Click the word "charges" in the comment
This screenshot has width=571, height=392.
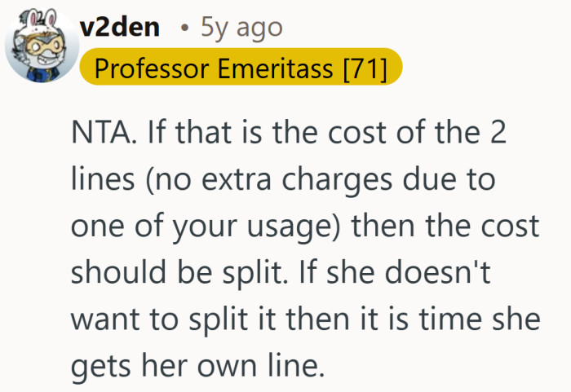(337, 181)
